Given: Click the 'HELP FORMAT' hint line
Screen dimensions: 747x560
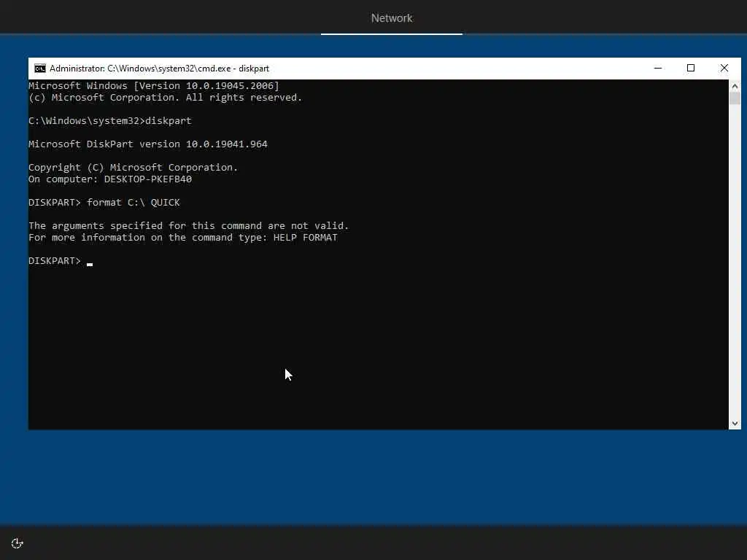Looking at the screenshot, I should pos(183,237).
